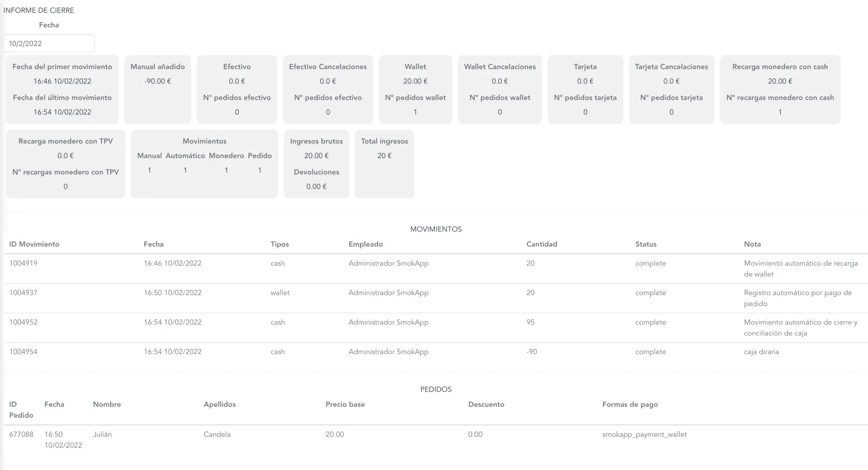
Task: Click the INFORME DE CIERRE title
Action: pos(39,10)
